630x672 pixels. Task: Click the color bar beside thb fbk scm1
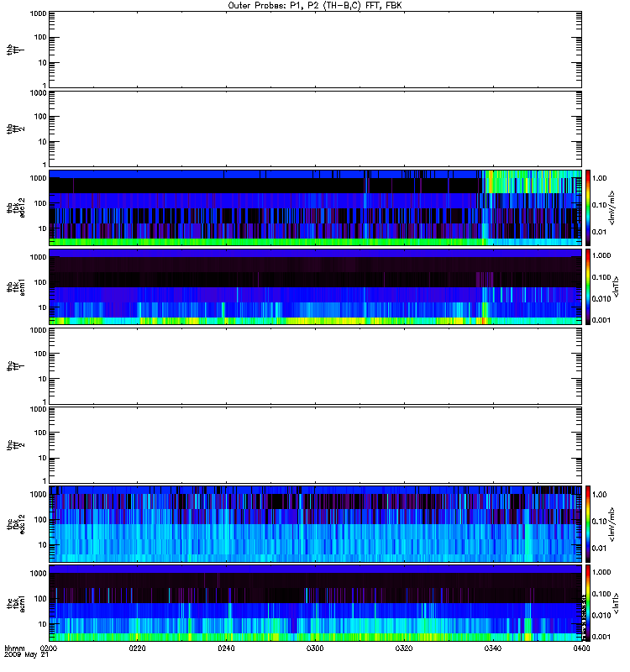click(x=588, y=286)
